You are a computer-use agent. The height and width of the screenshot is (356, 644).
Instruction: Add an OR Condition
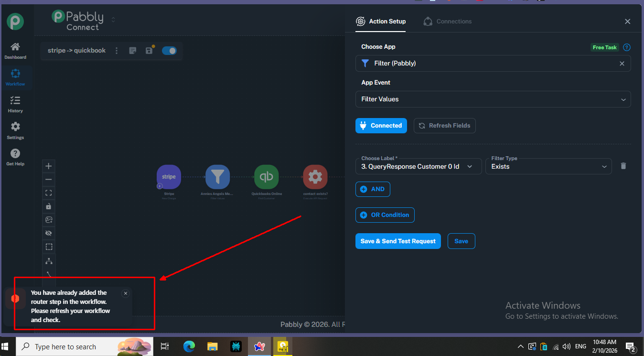pos(385,215)
